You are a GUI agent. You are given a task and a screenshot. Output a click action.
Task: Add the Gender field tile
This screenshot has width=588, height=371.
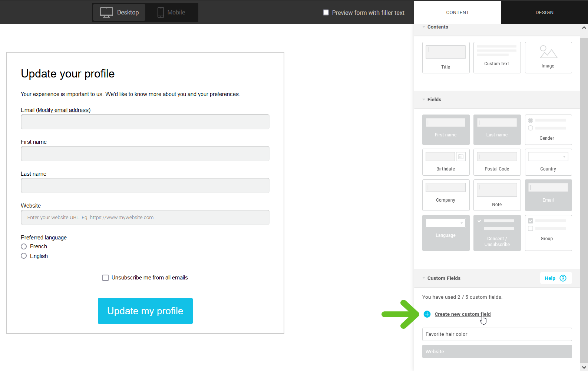(x=548, y=130)
